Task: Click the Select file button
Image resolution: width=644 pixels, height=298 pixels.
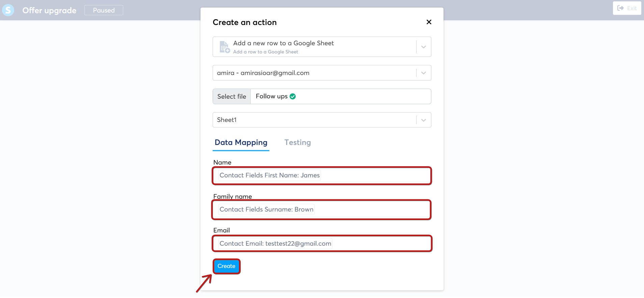Action: pyautogui.click(x=232, y=97)
